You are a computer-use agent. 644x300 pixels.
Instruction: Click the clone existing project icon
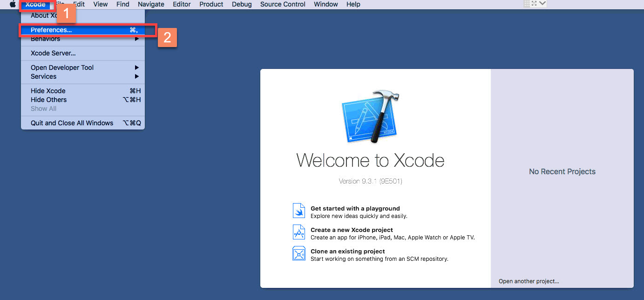tap(298, 254)
